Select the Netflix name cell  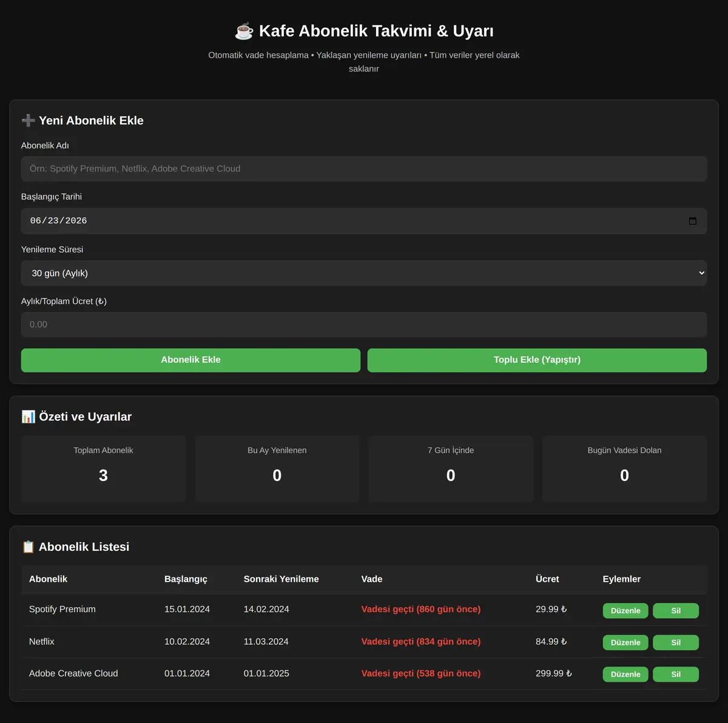(42, 641)
